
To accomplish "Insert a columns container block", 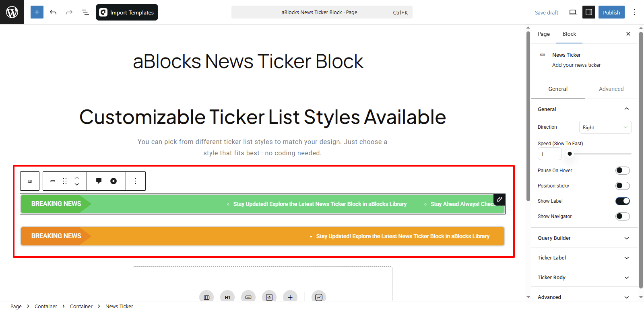I will pyautogui.click(x=206, y=297).
